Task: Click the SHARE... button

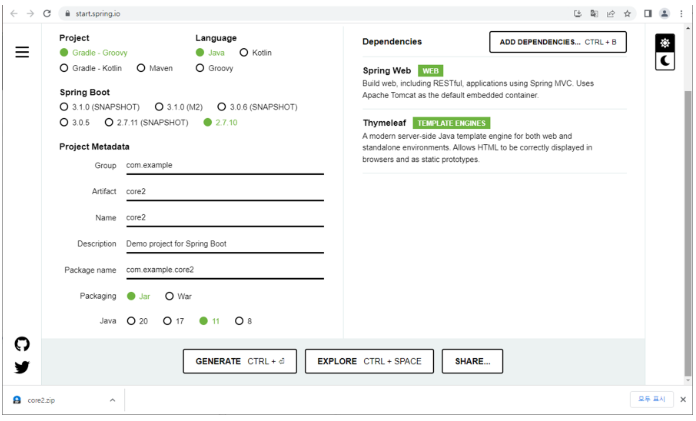Action: click(x=472, y=361)
